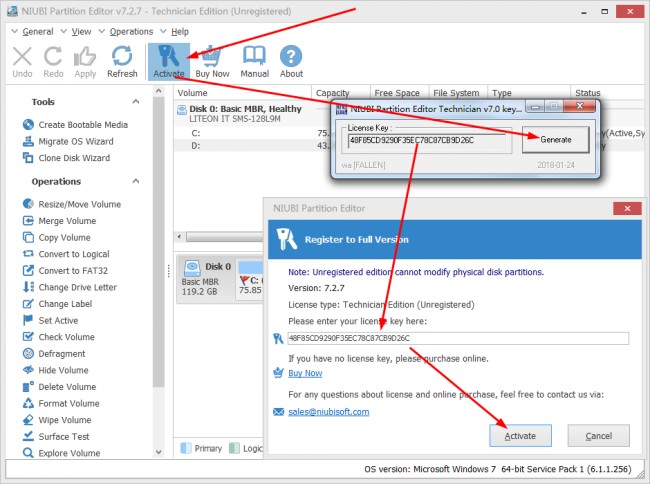
Task: Open the sales@niubisoft.com email link
Action: (329, 411)
